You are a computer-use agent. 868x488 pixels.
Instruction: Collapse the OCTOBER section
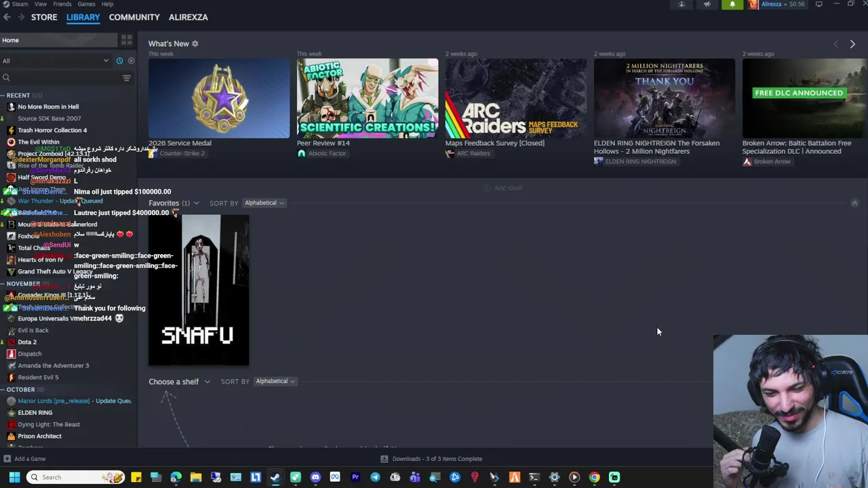(x=3, y=390)
